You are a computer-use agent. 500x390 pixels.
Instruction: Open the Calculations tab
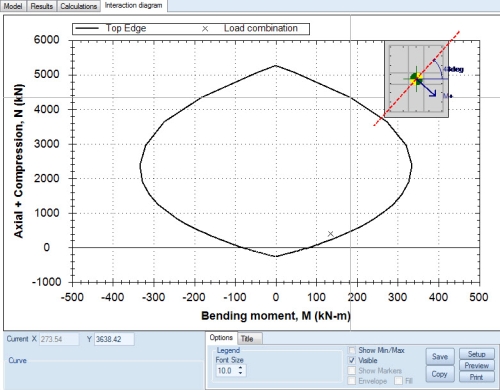[x=79, y=6]
